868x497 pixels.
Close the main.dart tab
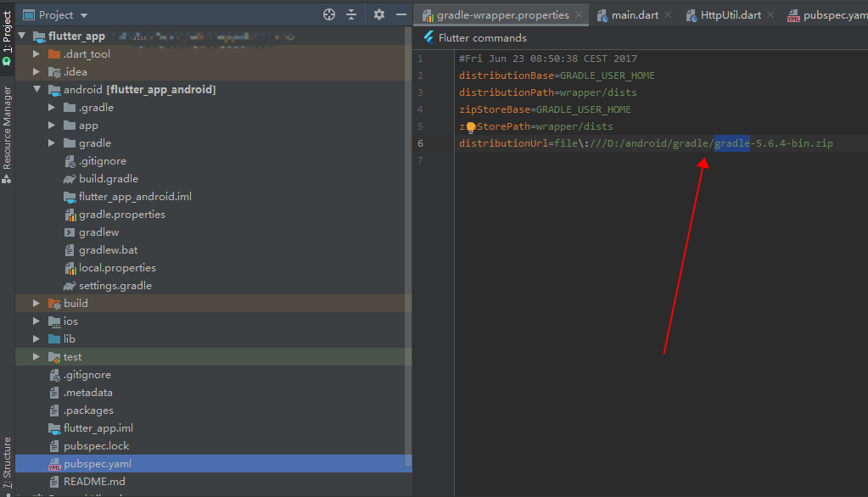pyautogui.click(x=668, y=15)
